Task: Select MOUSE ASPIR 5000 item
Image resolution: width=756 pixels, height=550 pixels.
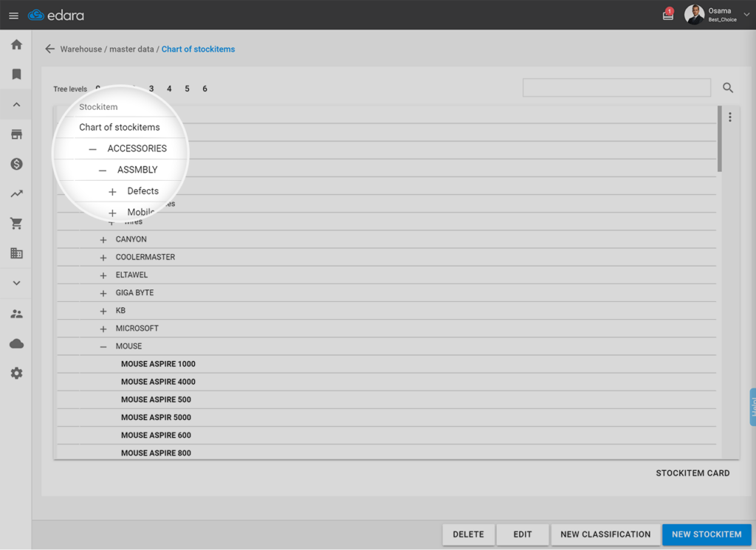Action: (156, 417)
